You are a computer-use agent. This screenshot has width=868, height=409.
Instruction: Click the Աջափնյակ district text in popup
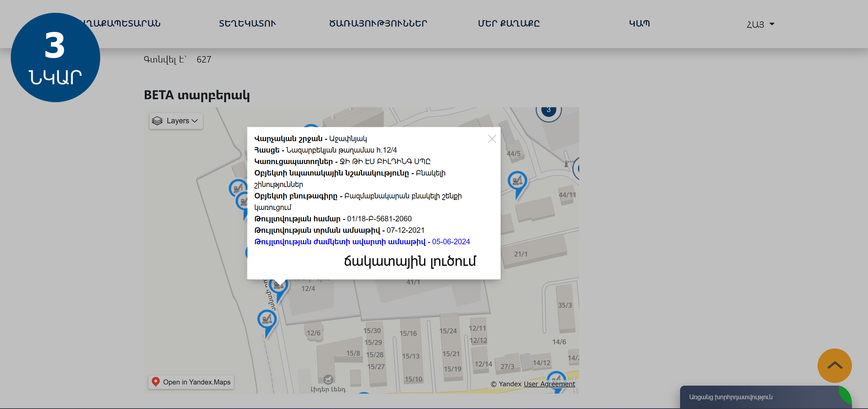[x=348, y=138]
